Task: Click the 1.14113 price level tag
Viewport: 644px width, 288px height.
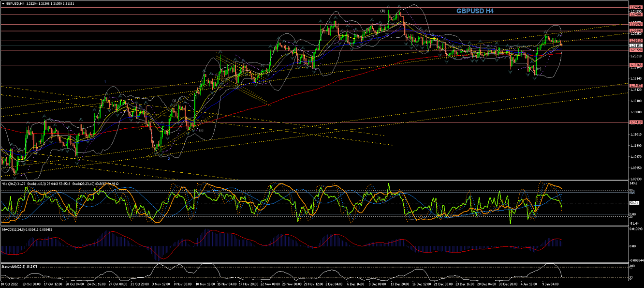Action: coord(635,122)
